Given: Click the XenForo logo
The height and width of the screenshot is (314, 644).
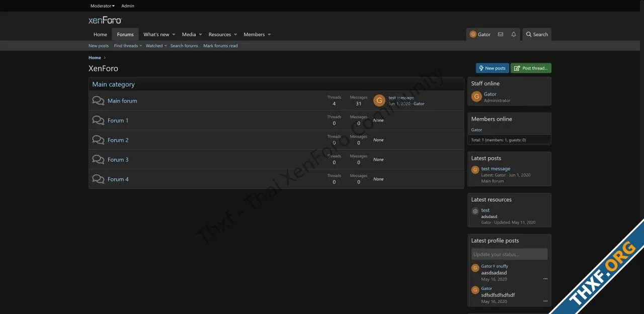Looking at the screenshot, I should point(105,20).
